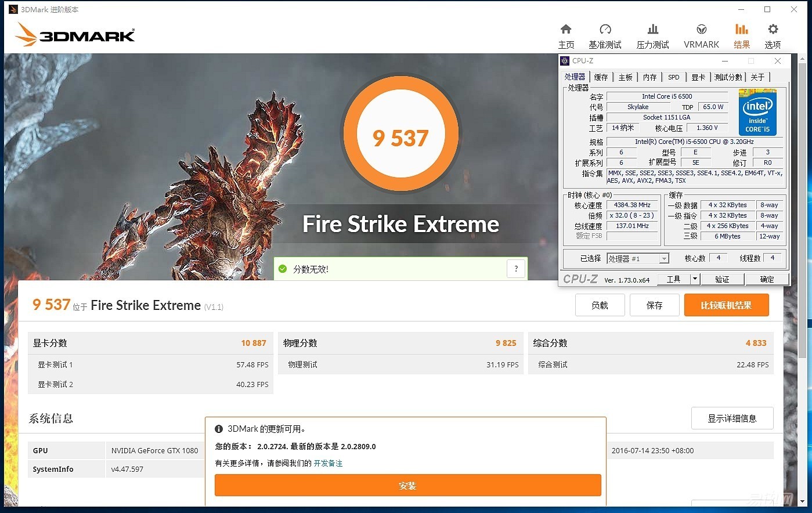Screen dimensions: 812x513
Task: Click the orange 安装 install button
Action: [x=407, y=486]
